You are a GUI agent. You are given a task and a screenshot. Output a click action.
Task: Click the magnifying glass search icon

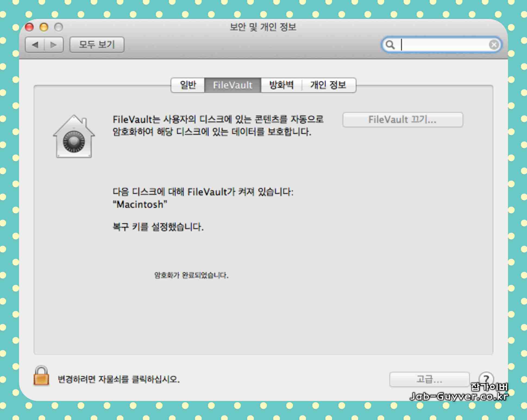[x=390, y=45]
